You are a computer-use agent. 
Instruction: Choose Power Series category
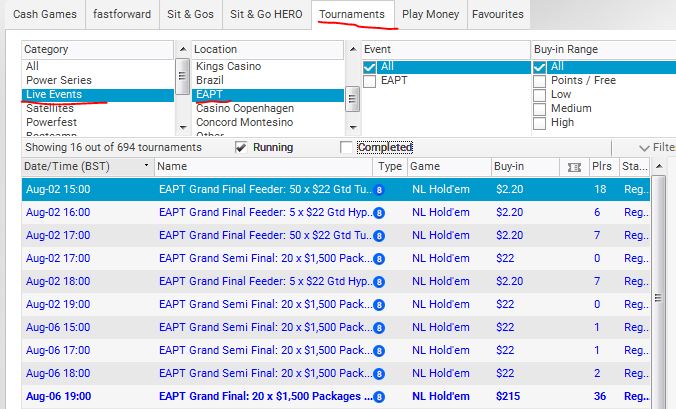point(98,80)
